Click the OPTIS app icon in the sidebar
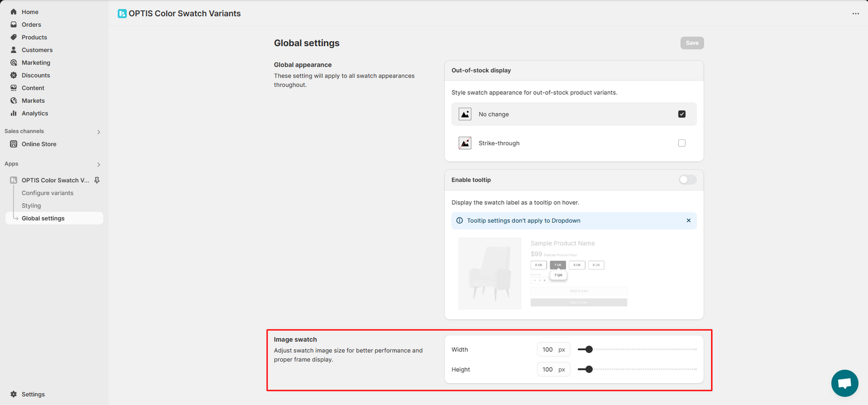The width and height of the screenshot is (868, 405). [14, 180]
